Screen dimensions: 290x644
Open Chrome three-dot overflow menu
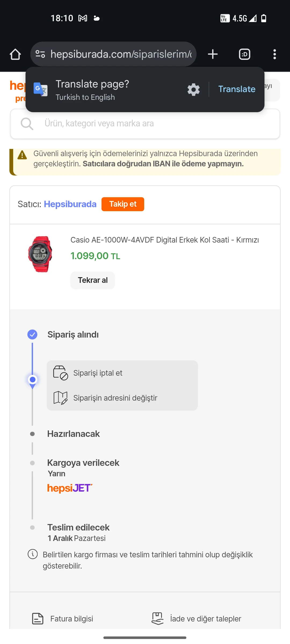[x=274, y=54]
